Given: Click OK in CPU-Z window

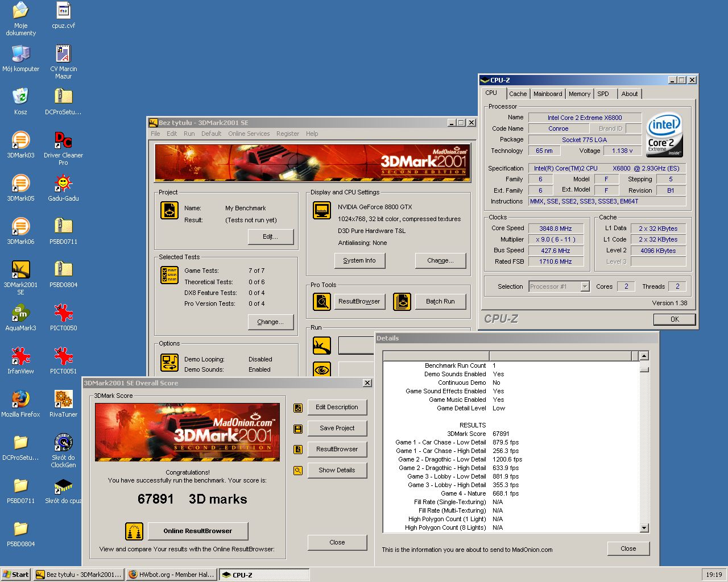Looking at the screenshot, I should (x=675, y=319).
